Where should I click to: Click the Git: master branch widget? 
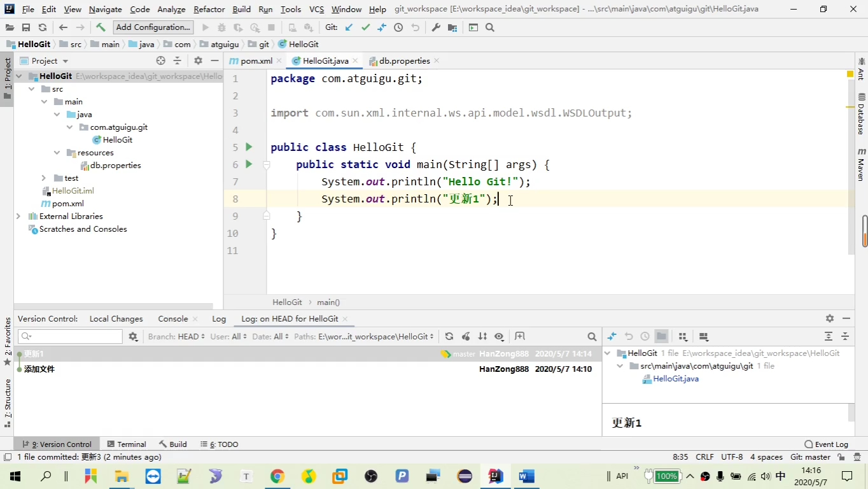coord(810,457)
